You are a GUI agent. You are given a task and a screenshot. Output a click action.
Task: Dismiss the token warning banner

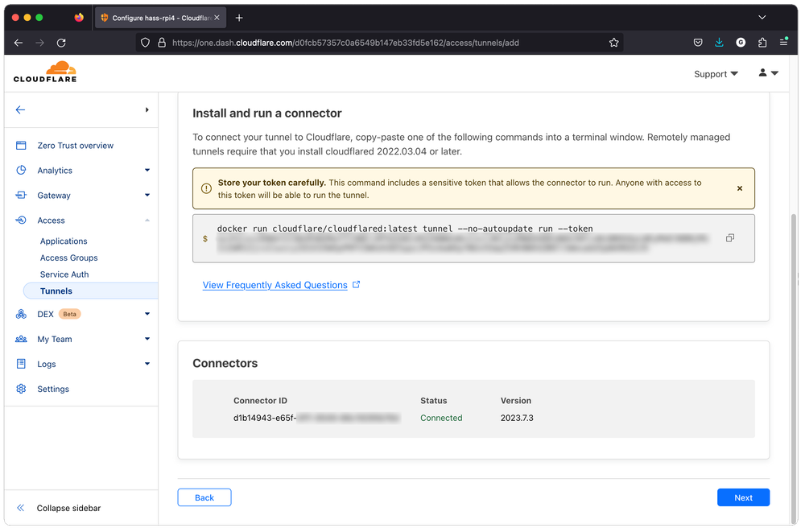point(740,188)
